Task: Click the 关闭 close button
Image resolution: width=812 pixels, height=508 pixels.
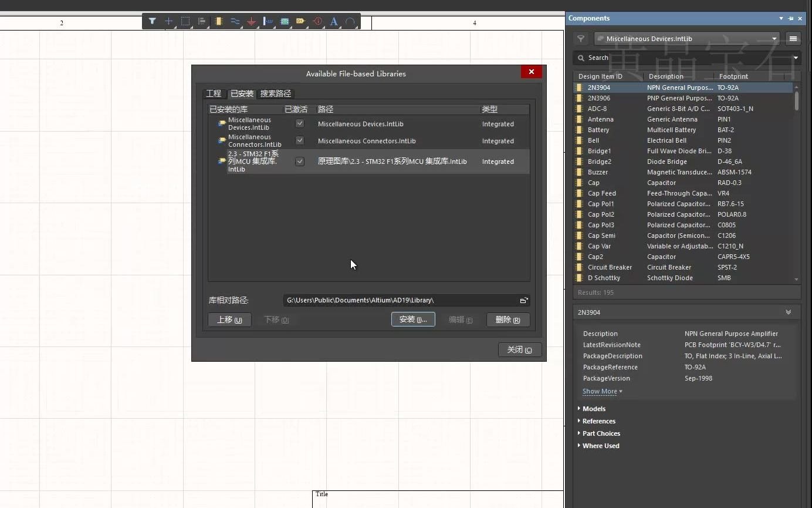Action: point(520,349)
